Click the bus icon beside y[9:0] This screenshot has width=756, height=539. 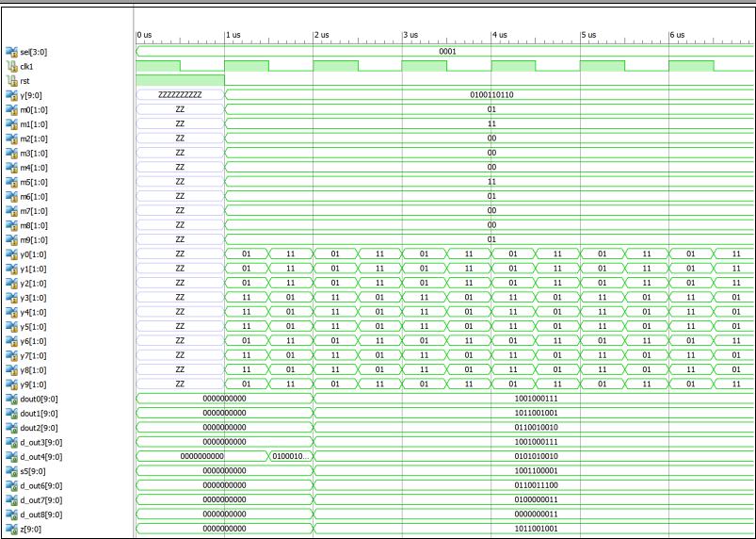point(11,95)
